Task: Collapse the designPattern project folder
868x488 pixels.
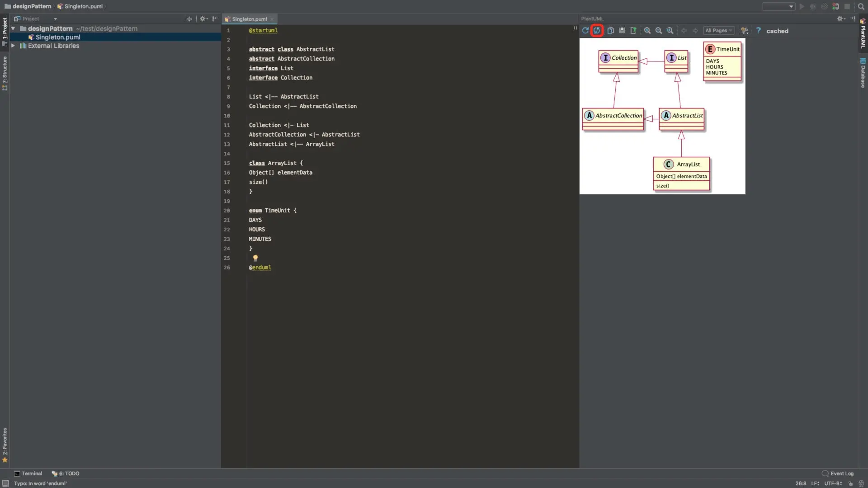Action: [13, 28]
